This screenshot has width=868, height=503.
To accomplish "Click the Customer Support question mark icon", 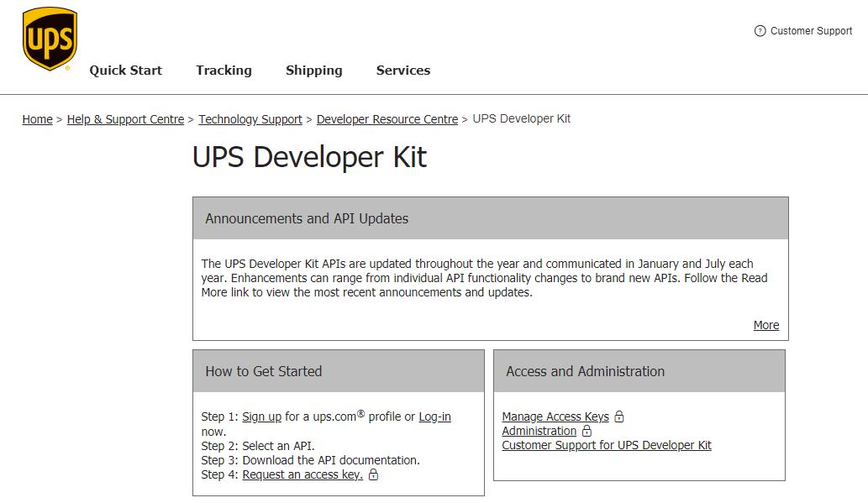I will (760, 31).
